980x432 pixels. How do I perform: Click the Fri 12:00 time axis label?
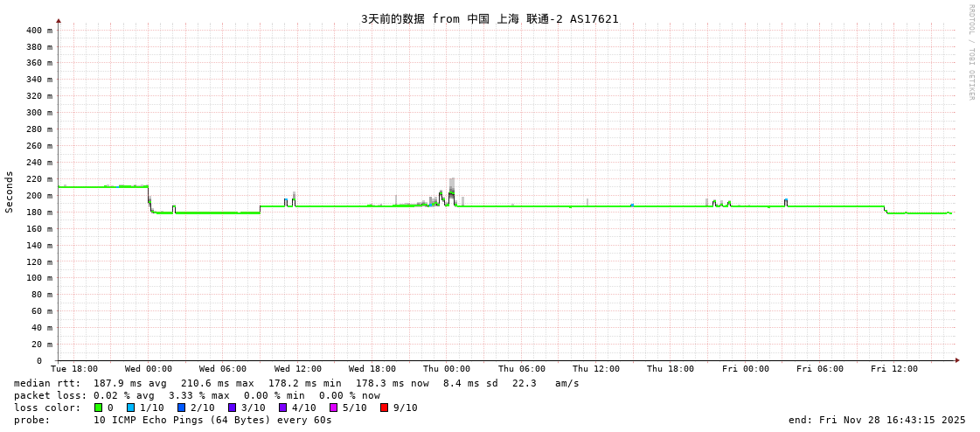894,369
